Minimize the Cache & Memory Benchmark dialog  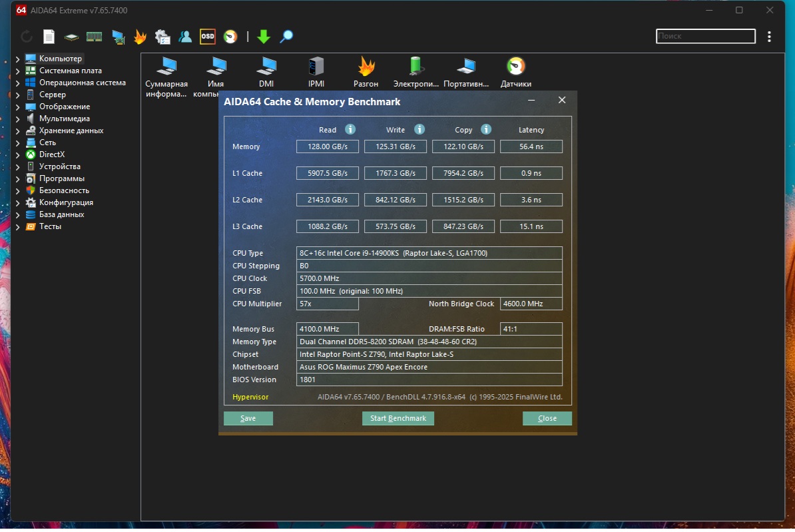531,101
